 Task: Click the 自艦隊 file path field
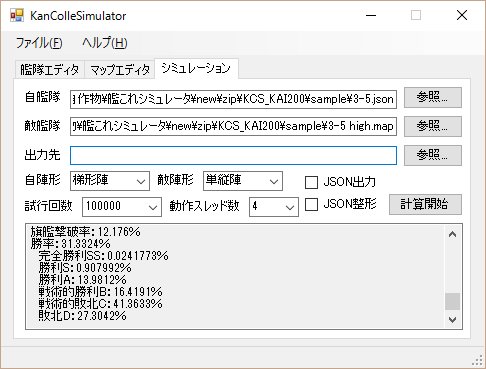coord(233,99)
